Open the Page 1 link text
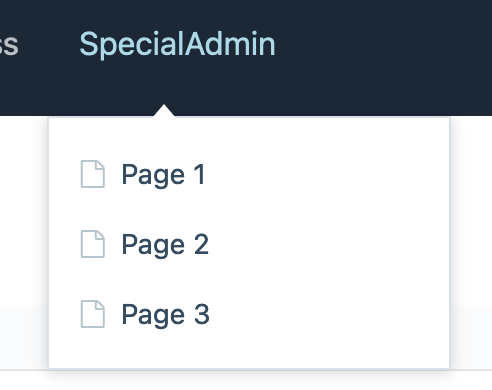Screen dimensions: 492x390 click(164, 175)
